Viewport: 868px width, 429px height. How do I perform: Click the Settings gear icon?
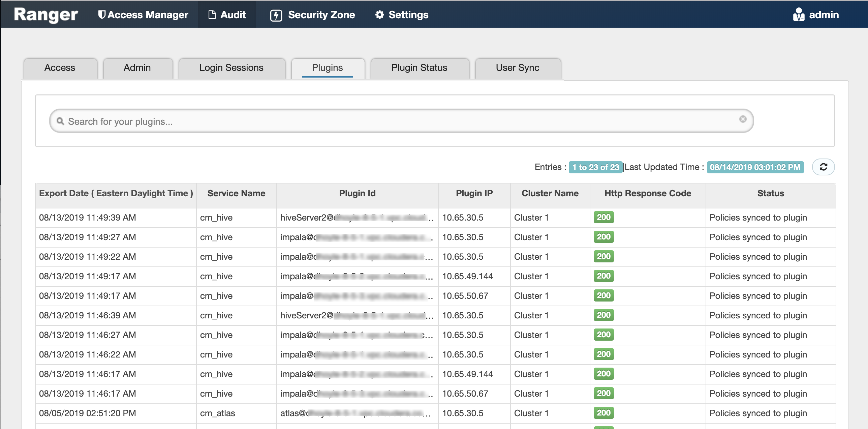pyautogui.click(x=379, y=15)
